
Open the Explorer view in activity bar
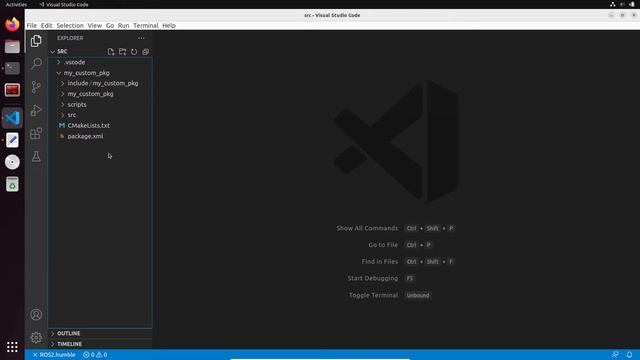tap(36, 41)
